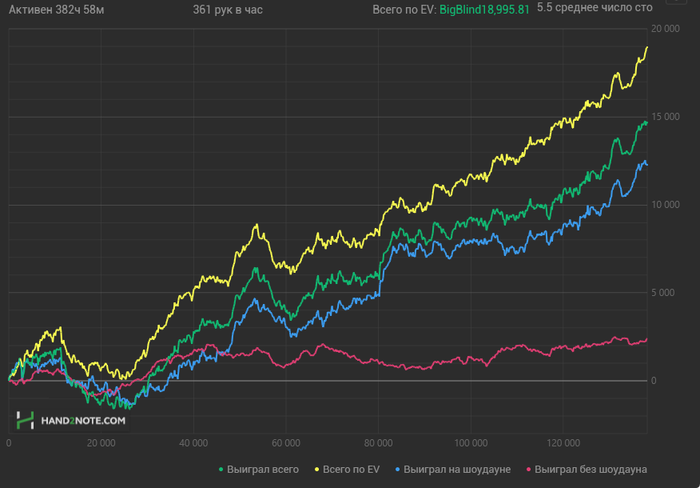Toggle the 'Выиграл на шоудауне' legend series
Screen dimensions: 700x488
(453, 469)
